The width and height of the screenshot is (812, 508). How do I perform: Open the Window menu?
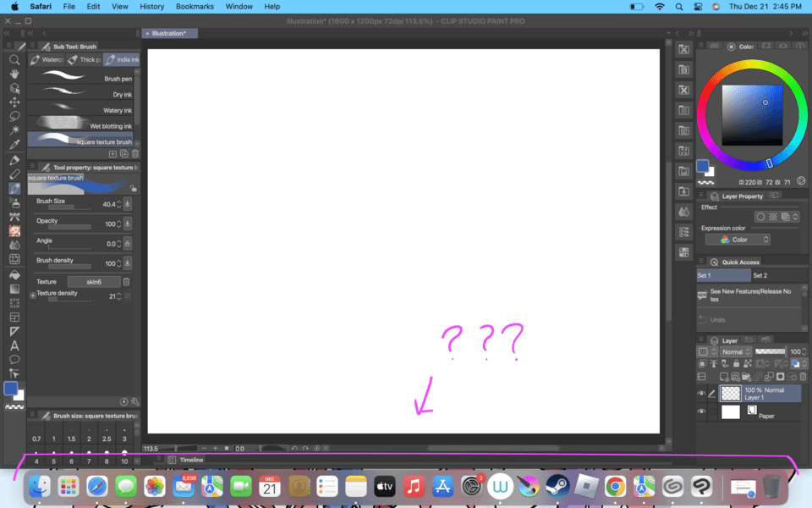pos(239,6)
